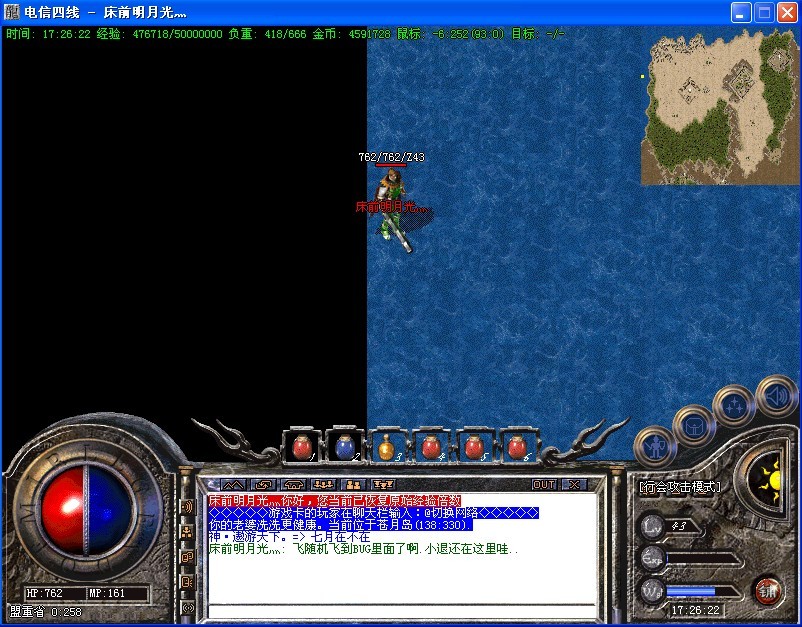Use the red potion in belt slot 6
Screen dimensions: 802x627
[518, 448]
